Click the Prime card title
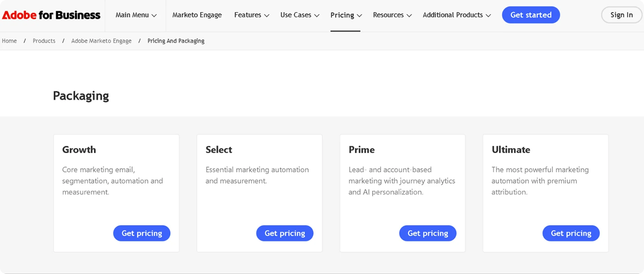This screenshot has height=274, width=644. coord(361,149)
